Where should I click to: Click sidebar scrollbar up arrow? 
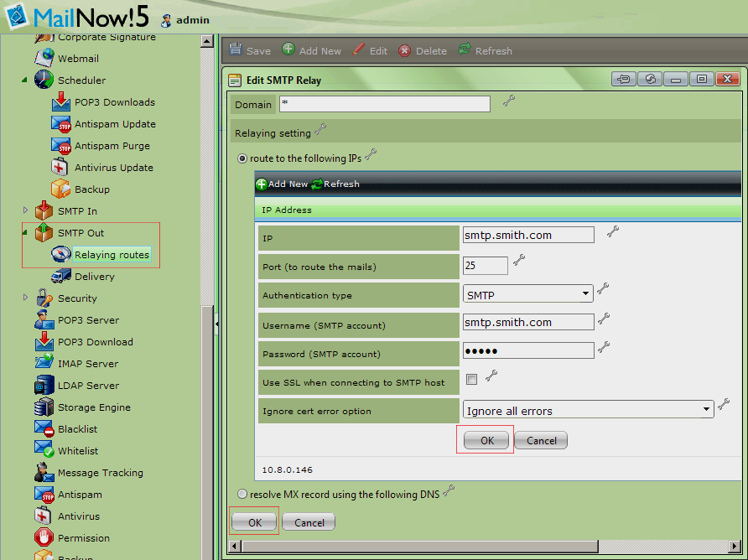pos(206,41)
